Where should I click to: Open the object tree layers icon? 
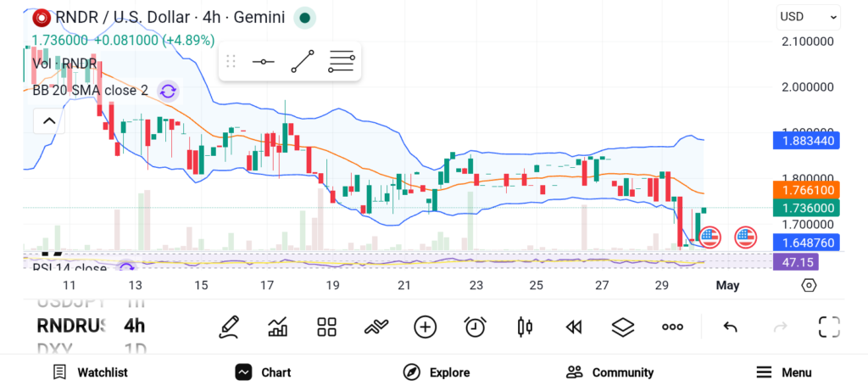click(623, 327)
